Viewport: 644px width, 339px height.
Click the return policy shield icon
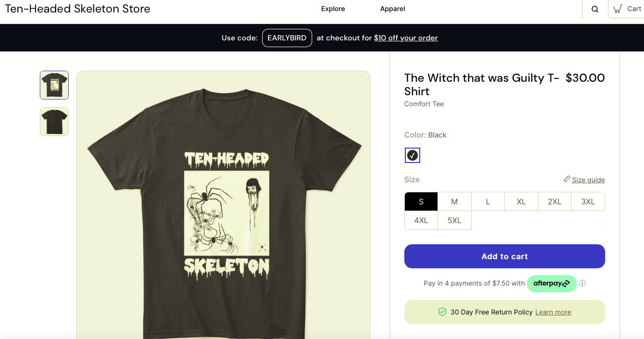442,312
